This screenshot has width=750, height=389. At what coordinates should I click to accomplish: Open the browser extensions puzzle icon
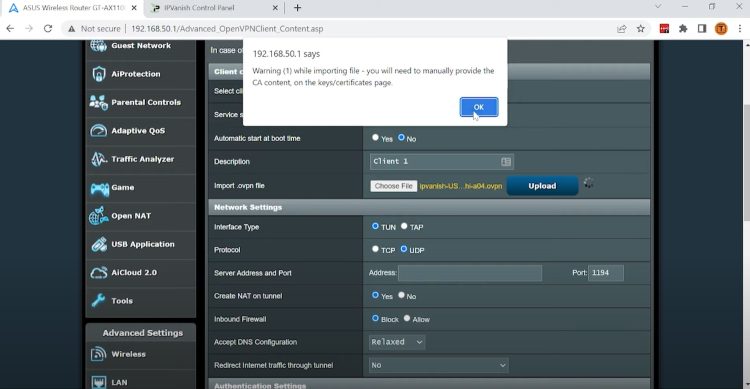click(x=683, y=29)
